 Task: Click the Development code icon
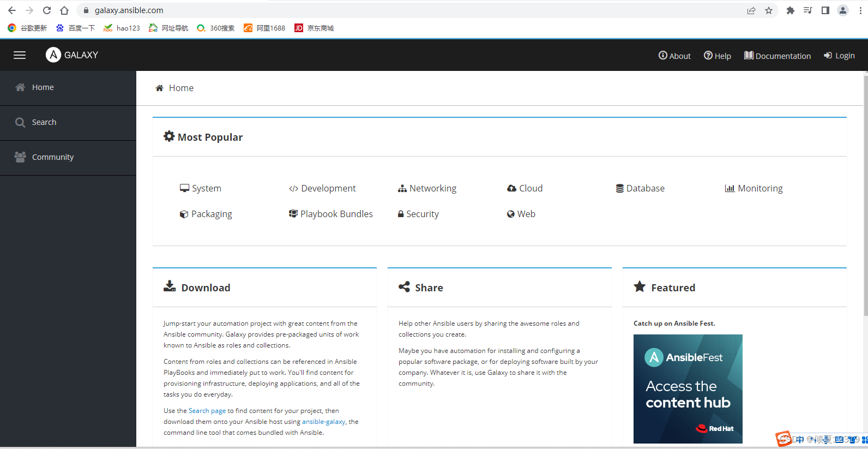click(293, 189)
